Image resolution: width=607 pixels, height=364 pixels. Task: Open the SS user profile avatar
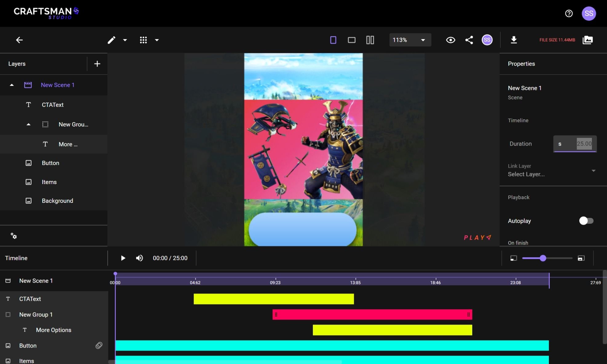589,14
